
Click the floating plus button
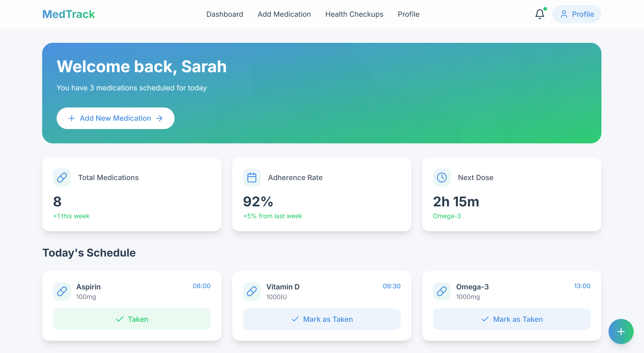[621, 331]
